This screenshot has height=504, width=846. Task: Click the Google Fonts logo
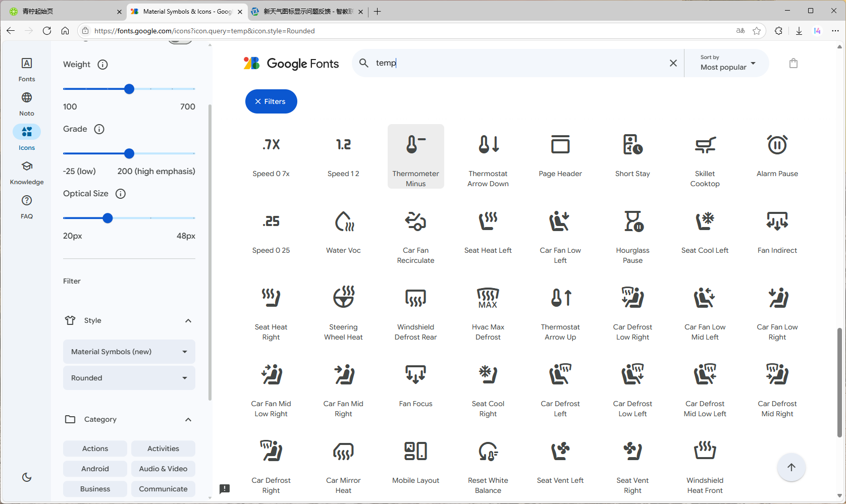point(291,63)
